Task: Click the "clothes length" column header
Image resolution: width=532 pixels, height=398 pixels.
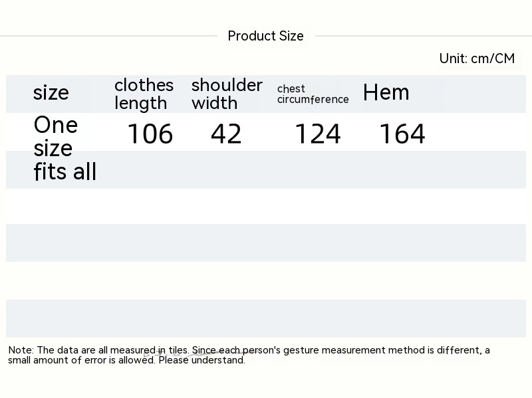Action: (x=144, y=94)
